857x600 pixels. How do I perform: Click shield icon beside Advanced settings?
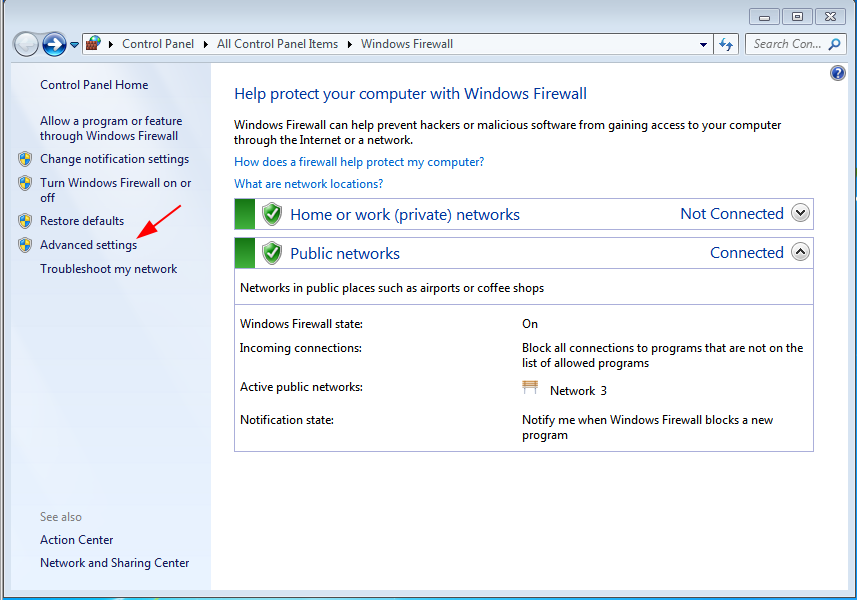[x=25, y=245]
